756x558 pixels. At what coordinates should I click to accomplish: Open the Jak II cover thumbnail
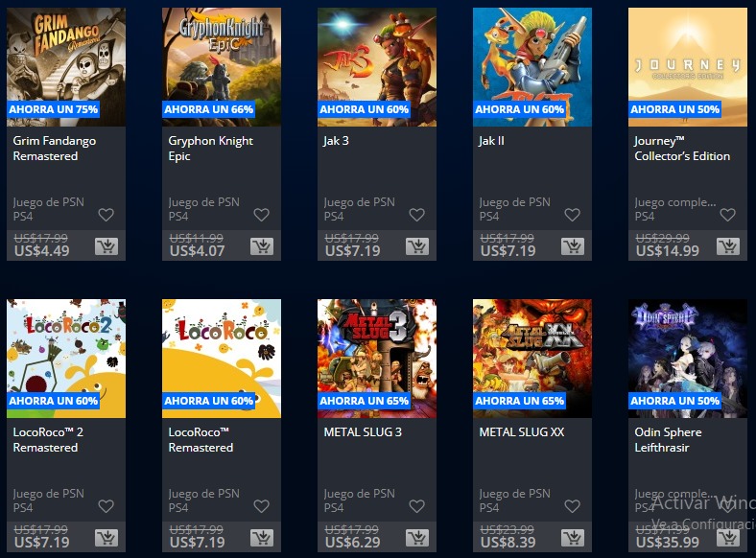(x=532, y=67)
